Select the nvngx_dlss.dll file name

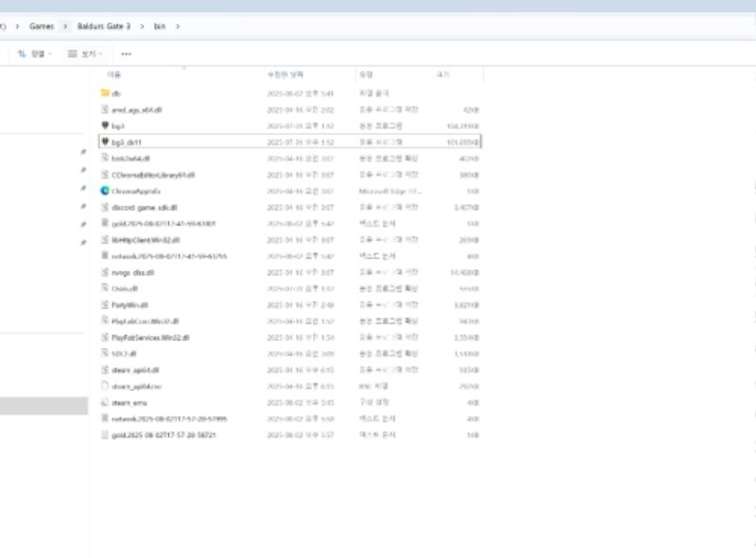[x=132, y=273]
